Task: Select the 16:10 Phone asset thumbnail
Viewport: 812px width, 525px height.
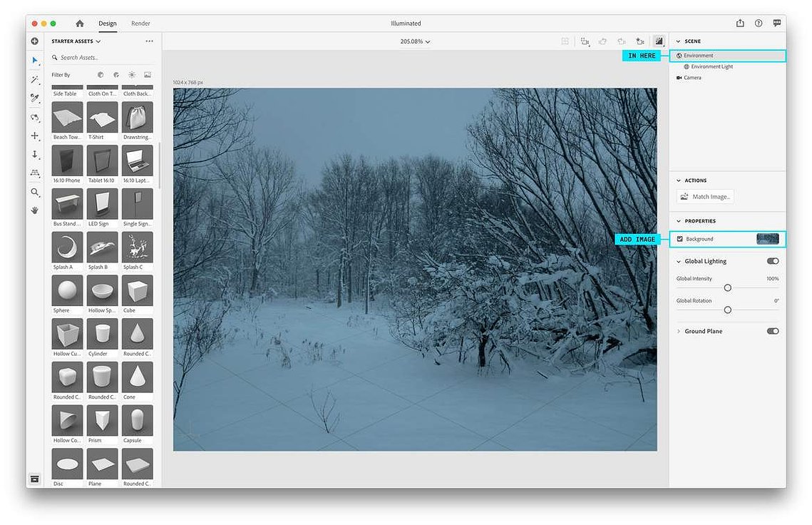Action: (x=67, y=160)
